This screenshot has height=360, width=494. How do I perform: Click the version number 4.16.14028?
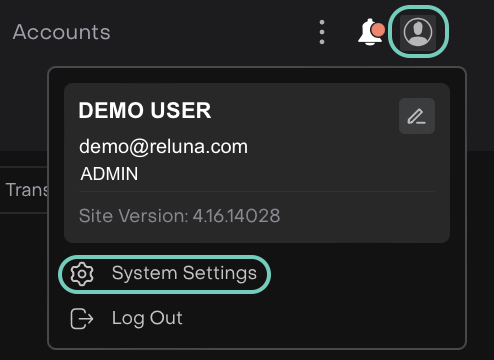236,216
